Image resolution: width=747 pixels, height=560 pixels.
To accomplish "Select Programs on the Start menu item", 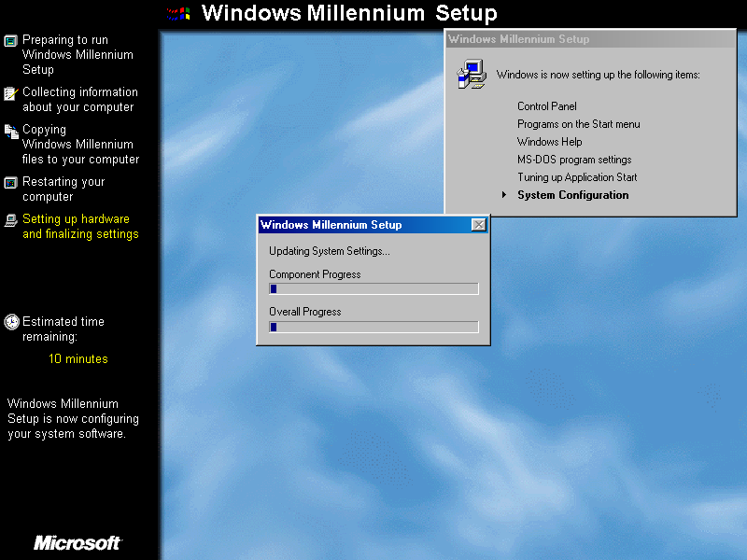I will pyautogui.click(x=578, y=123).
